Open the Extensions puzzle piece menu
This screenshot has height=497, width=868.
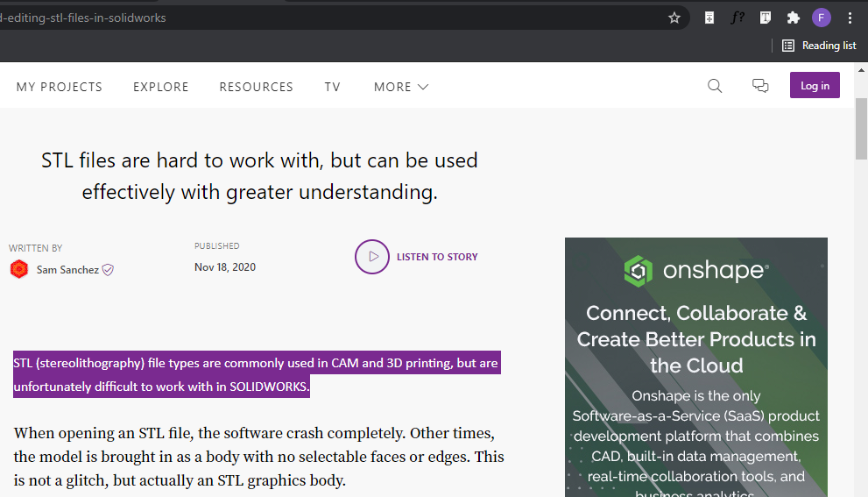click(x=794, y=18)
